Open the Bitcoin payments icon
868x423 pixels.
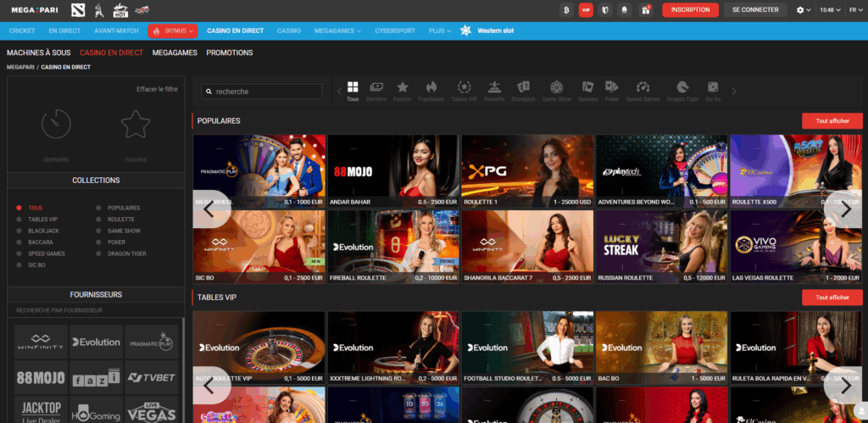[566, 10]
